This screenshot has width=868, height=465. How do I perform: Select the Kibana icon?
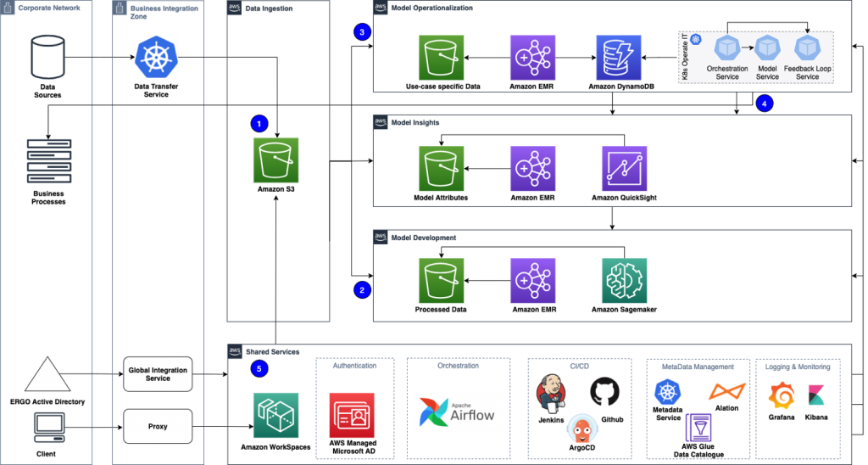coord(818,395)
